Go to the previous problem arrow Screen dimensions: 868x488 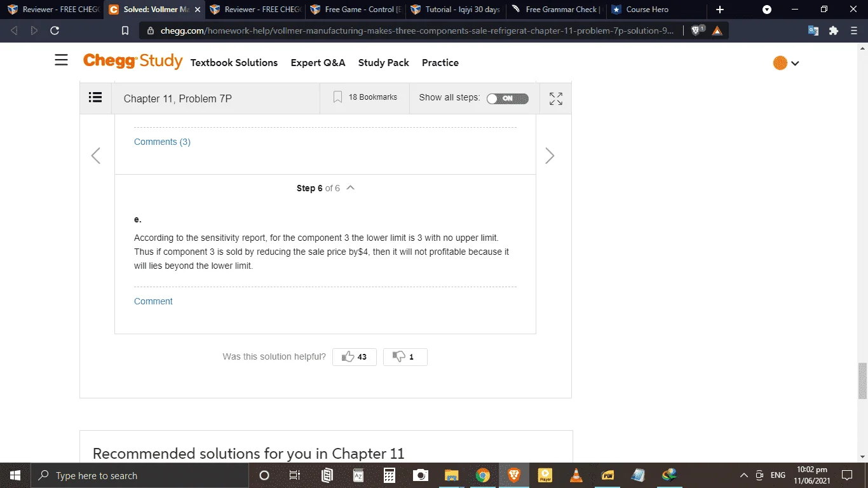click(96, 156)
